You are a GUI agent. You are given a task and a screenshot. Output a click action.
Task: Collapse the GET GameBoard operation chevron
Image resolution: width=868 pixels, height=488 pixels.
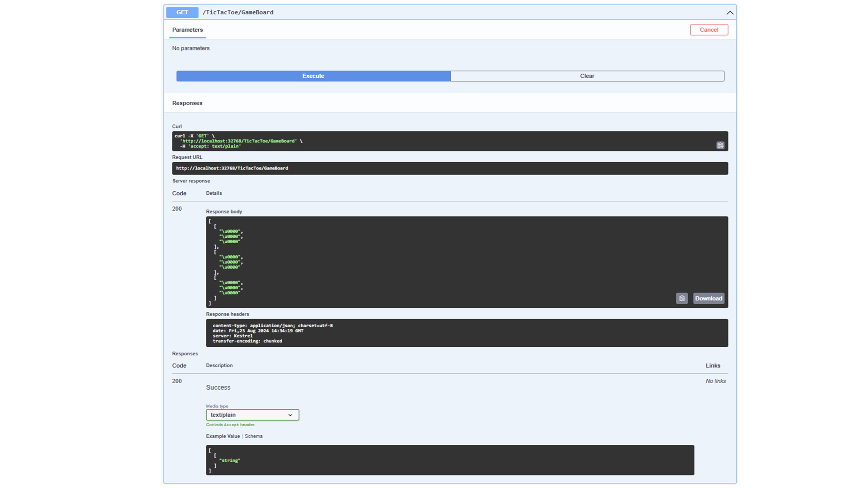tap(730, 12)
